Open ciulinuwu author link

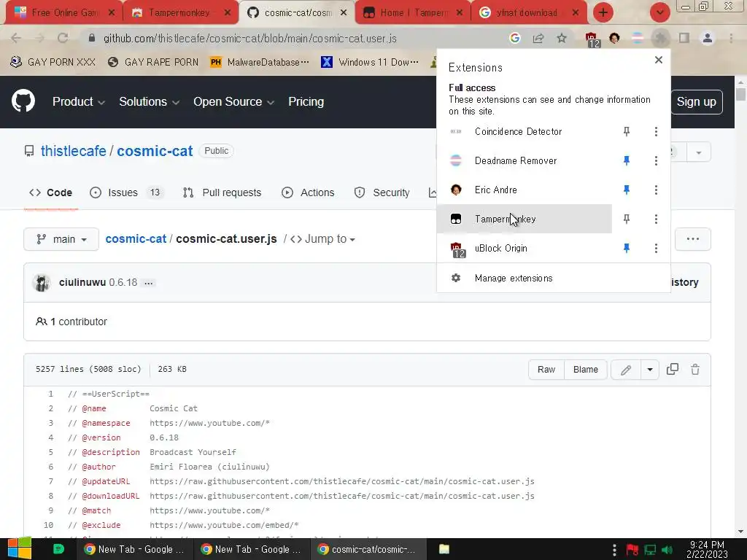click(x=82, y=282)
